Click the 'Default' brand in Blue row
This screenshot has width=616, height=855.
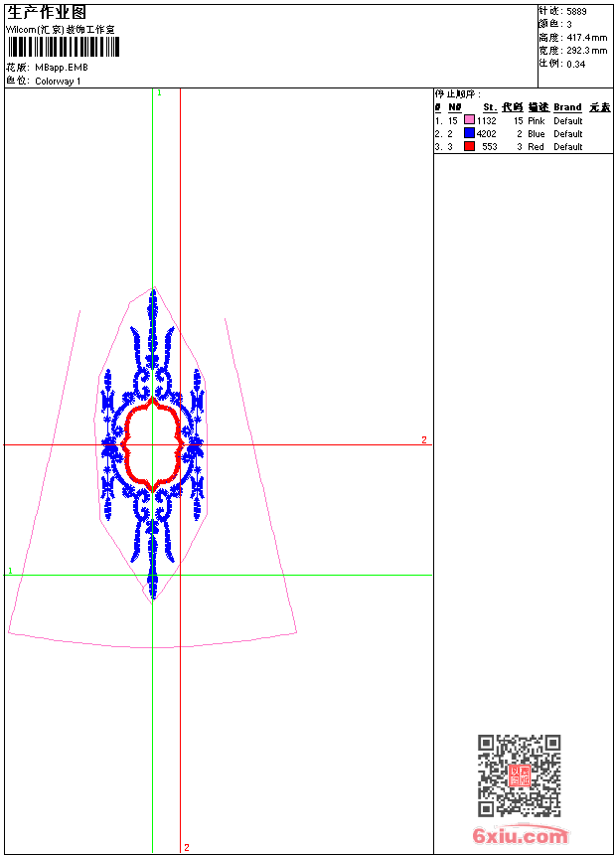tap(568, 133)
